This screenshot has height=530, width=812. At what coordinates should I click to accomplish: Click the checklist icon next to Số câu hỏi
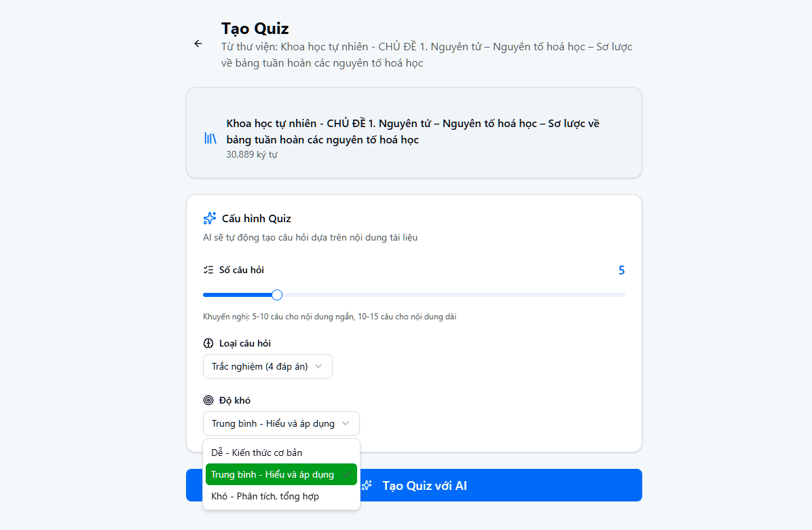(x=208, y=269)
